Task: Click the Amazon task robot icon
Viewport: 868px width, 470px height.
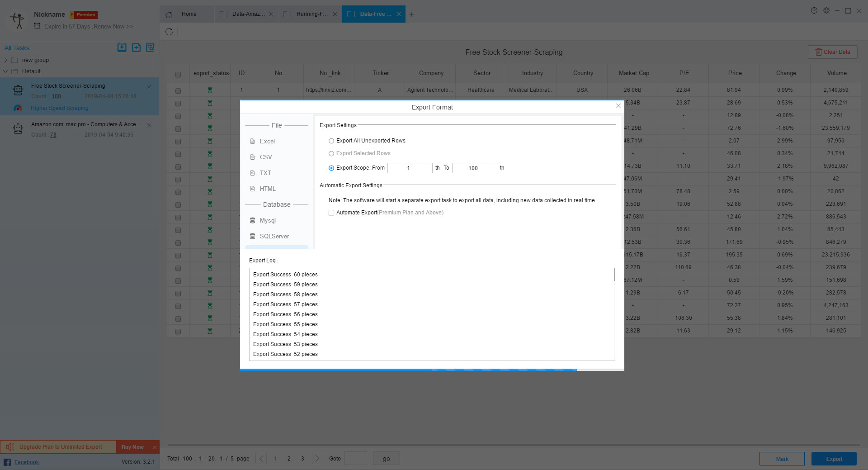Action: point(18,129)
